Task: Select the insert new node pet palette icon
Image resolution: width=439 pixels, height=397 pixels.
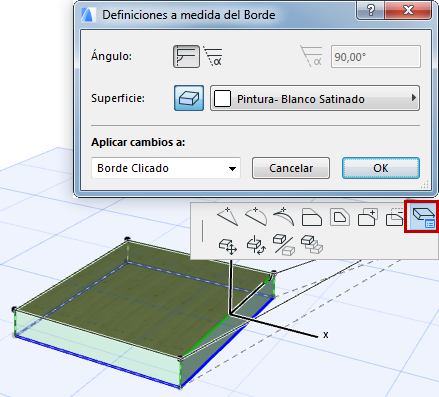Action: tap(228, 217)
